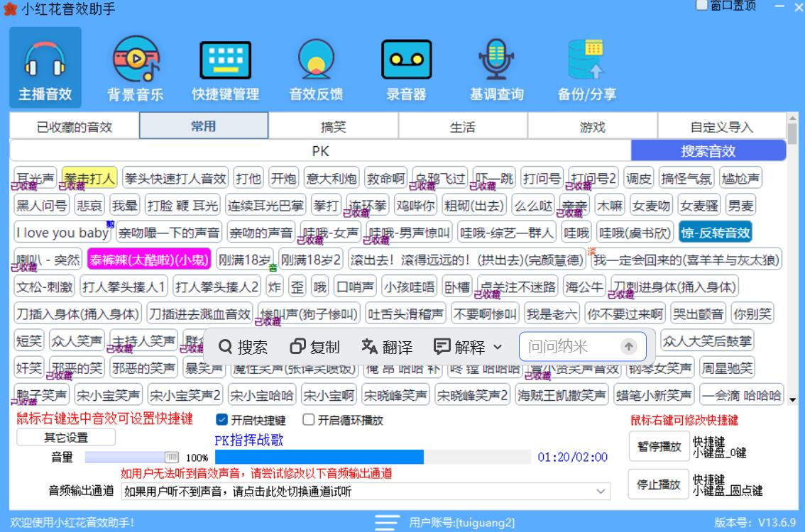
Task: Select the 基调查询 microphone icon
Action: (x=495, y=60)
